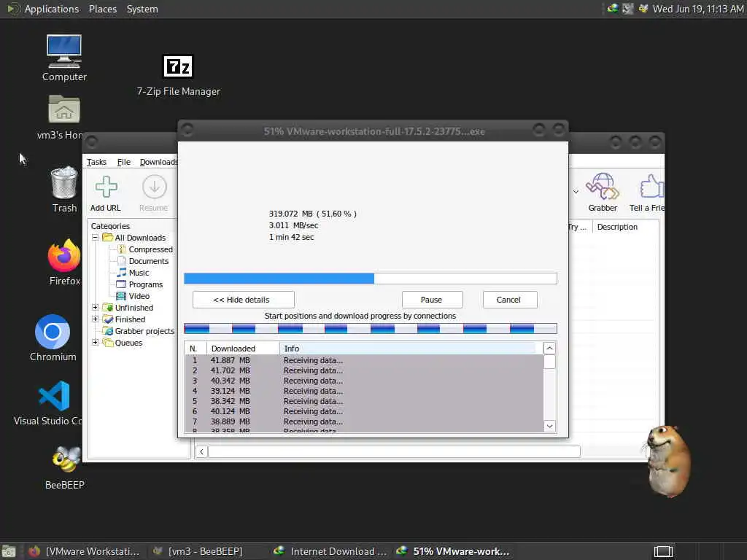Expand the Queues tree node
Image resolution: width=747 pixels, height=560 pixels.
click(96, 342)
